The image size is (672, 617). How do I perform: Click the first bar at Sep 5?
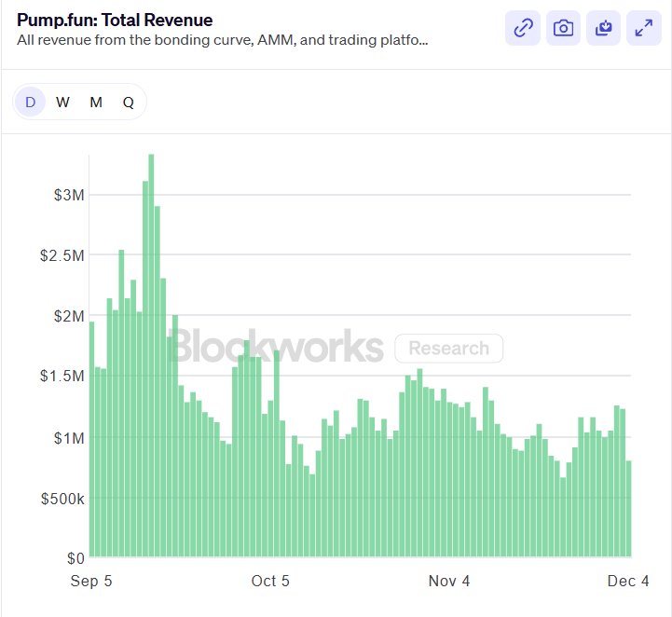[91, 438]
